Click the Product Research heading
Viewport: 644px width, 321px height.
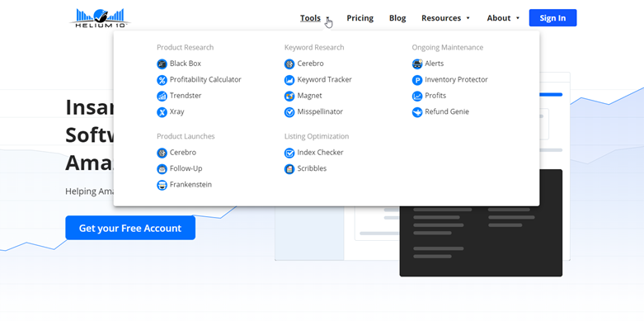coord(186,47)
